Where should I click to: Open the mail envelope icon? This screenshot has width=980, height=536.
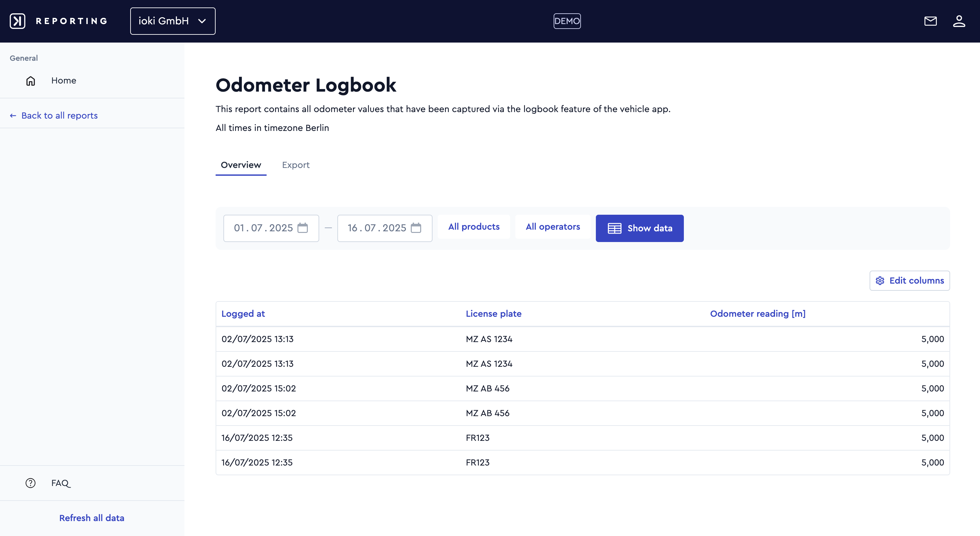(931, 21)
